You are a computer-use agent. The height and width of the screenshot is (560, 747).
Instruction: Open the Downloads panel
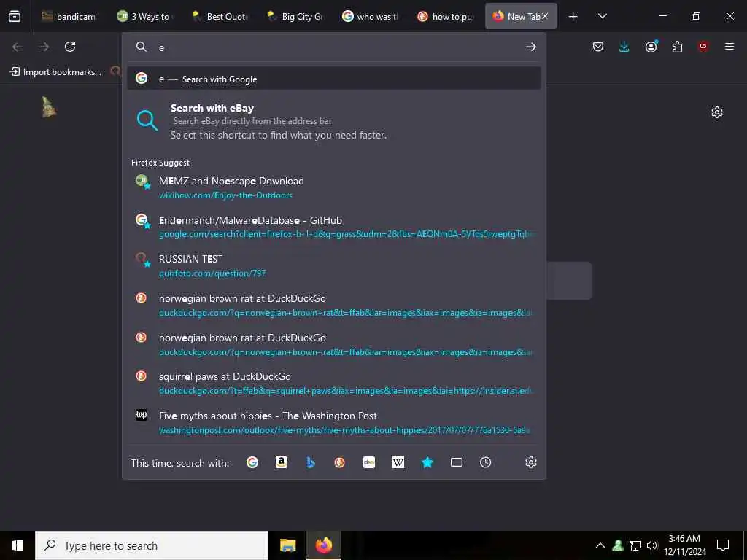click(624, 47)
